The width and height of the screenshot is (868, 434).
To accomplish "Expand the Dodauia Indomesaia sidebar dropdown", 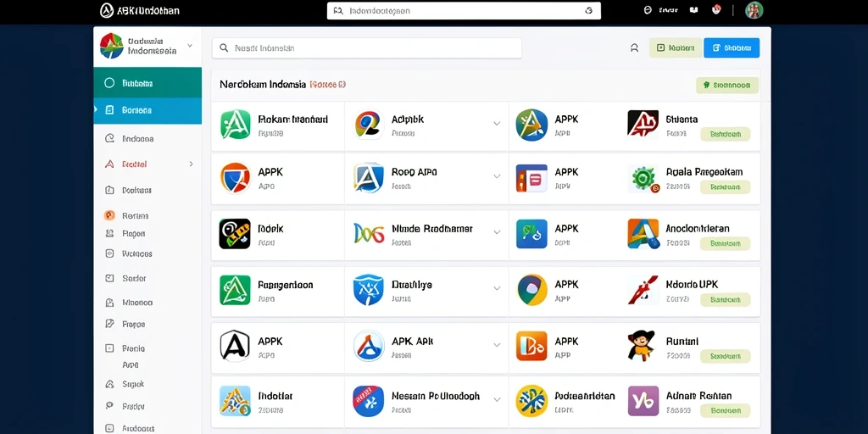I will coord(190,46).
